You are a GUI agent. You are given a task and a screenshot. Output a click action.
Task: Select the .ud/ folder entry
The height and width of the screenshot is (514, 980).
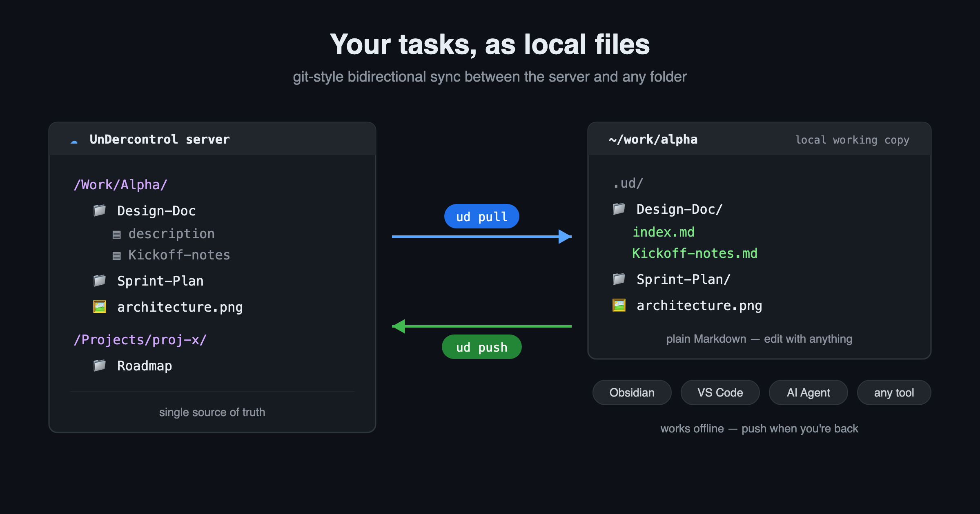tap(628, 183)
